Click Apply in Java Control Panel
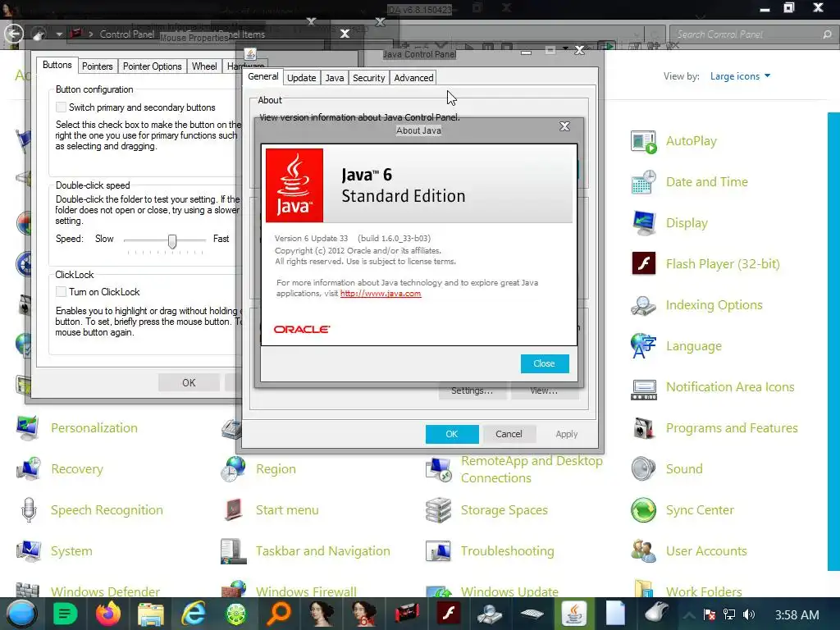This screenshot has height=630, width=840. pyautogui.click(x=566, y=434)
